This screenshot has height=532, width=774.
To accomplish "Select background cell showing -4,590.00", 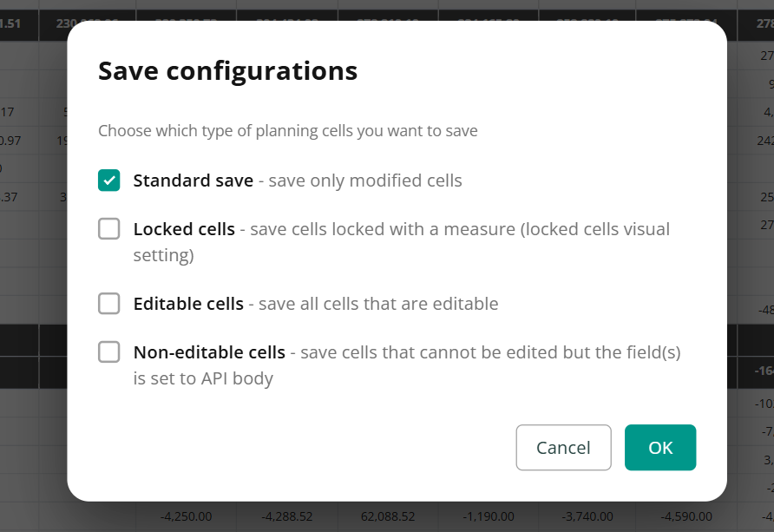I will click(686, 516).
